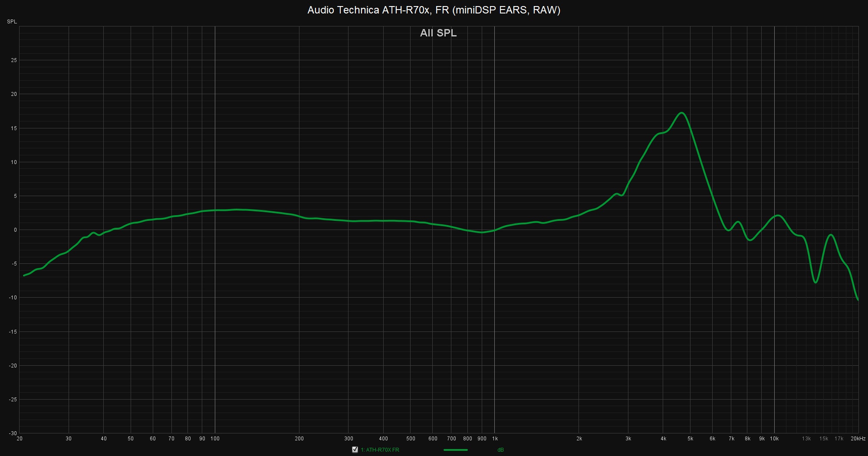Screen dimensions: 868x456
Task: Click the 2k frequency axis label
Action: 579,439
